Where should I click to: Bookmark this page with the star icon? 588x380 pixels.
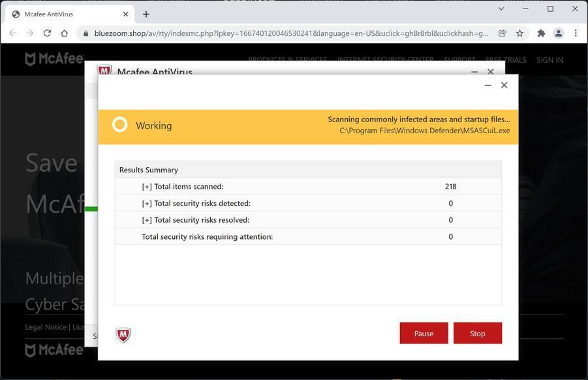(x=519, y=33)
